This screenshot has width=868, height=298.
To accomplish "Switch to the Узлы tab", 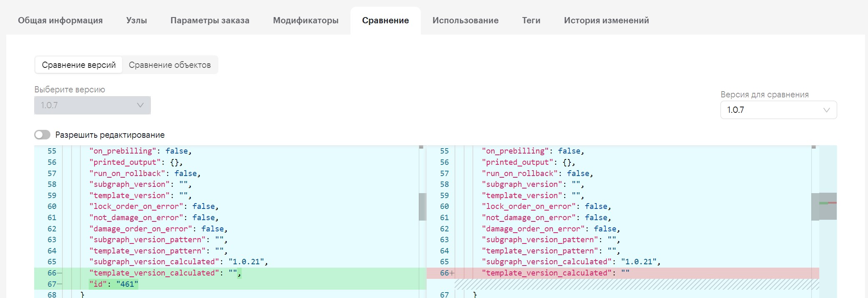I will click(x=137, y=20).
